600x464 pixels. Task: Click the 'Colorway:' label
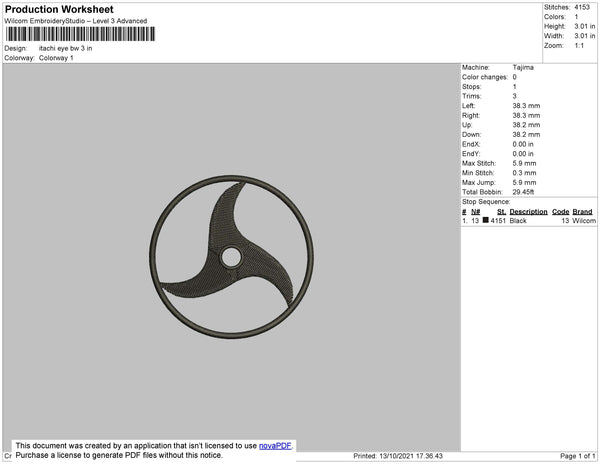click(x=20, y=58)
